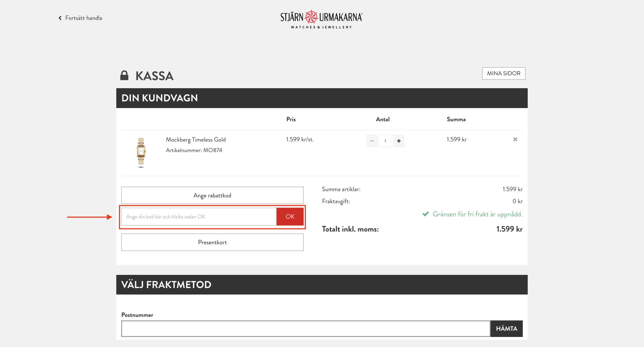
Task: Focus the discount code input field
Action: [x=199, y=216]
